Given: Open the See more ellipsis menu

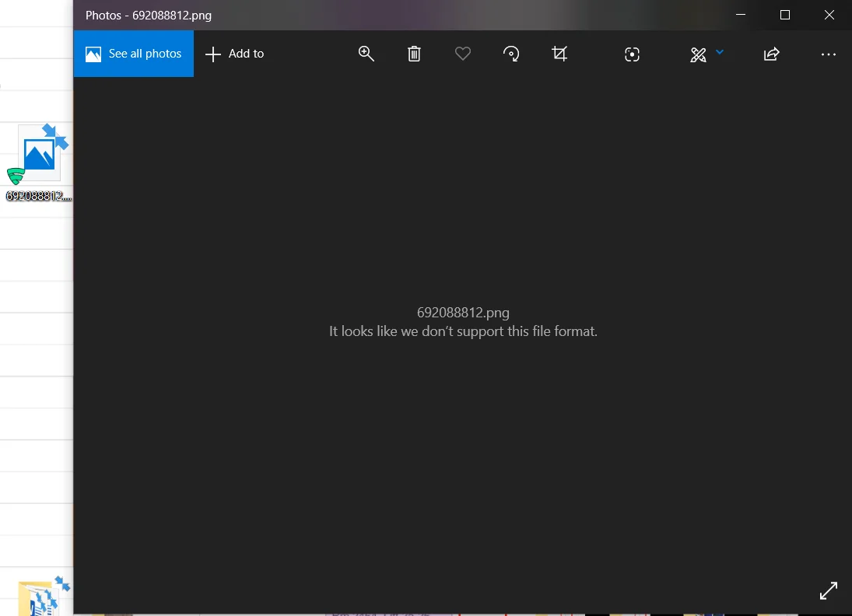Looking at the screenshot, I should 829,54.
